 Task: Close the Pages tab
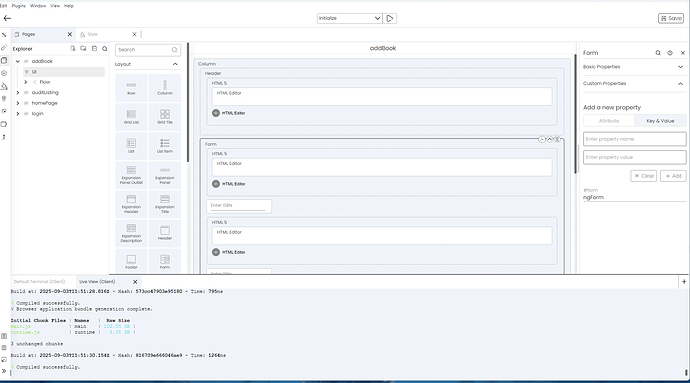click(70, 34)
